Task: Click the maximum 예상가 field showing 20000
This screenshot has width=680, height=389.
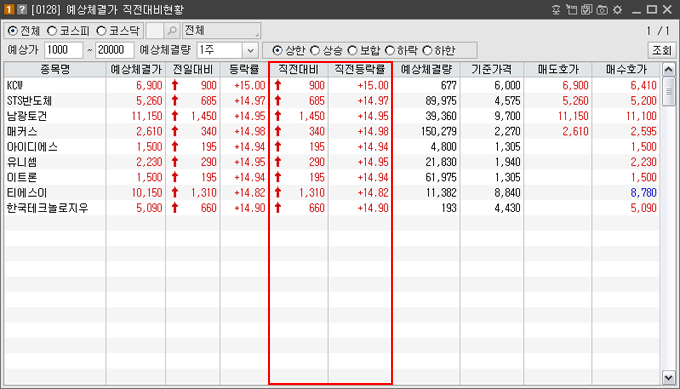Action: click(x=115, y=50)
